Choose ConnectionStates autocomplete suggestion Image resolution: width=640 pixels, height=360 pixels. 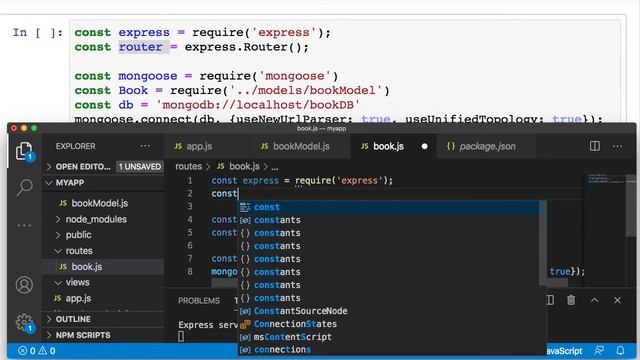coord(389,324)
